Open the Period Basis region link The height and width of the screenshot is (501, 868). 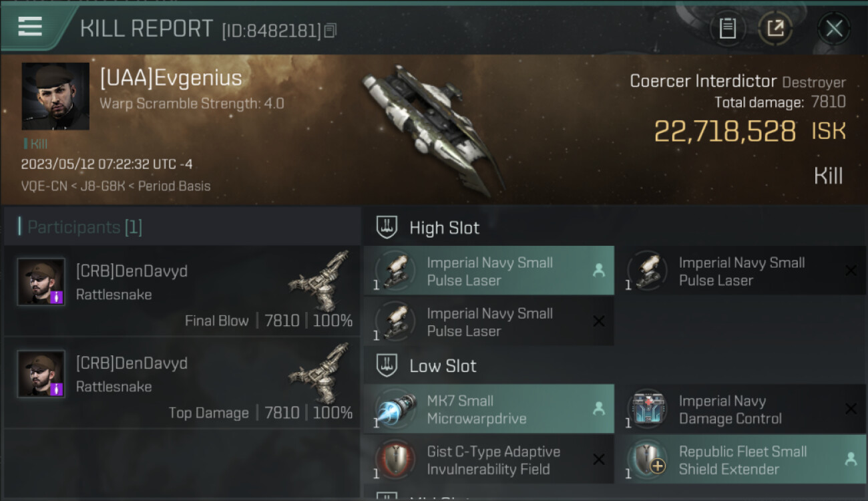tap(174, 186)
